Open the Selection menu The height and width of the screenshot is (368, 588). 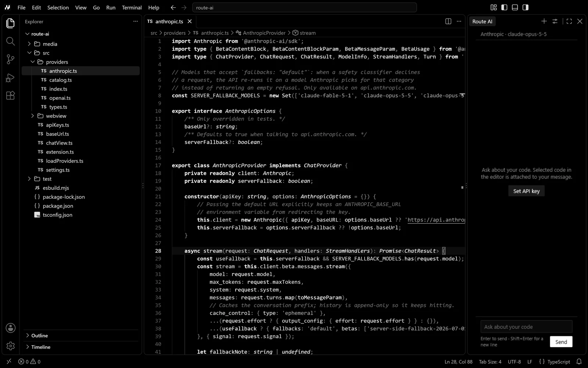[x=58, y=7]
